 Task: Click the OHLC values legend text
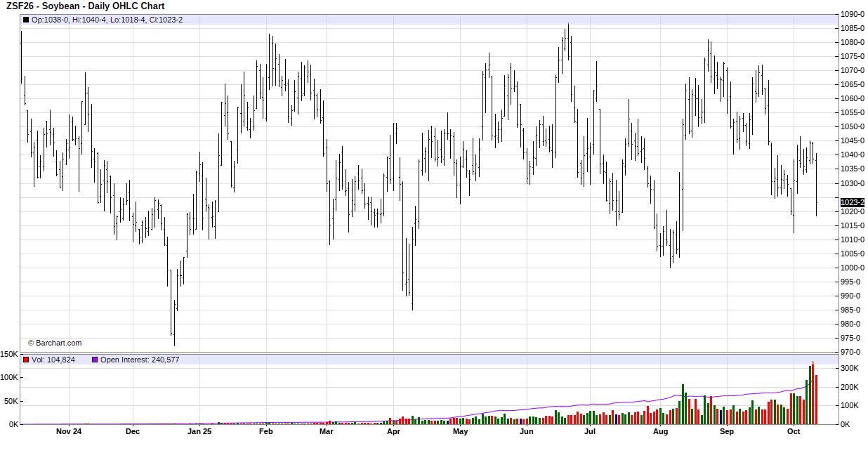click(x=107, y=20)
